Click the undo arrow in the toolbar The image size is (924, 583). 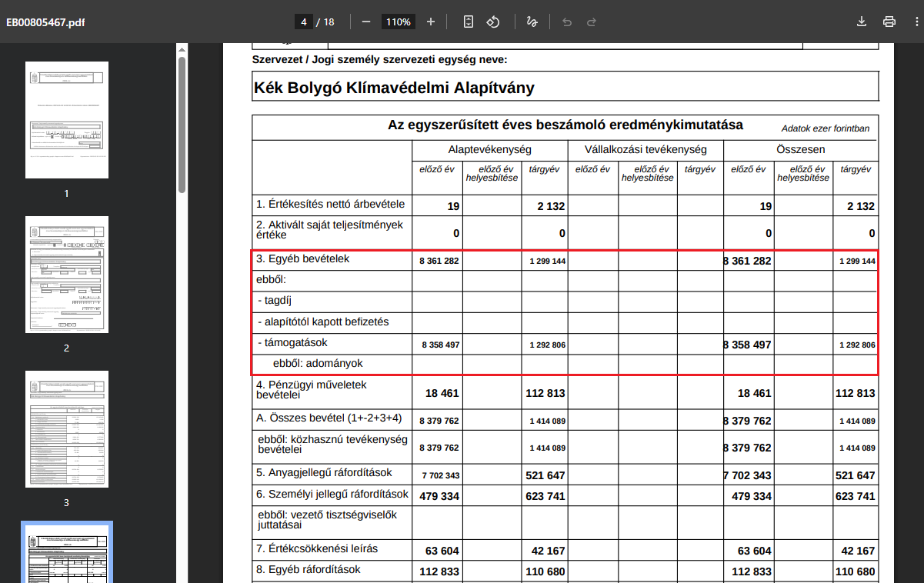[x=567, y=22]
